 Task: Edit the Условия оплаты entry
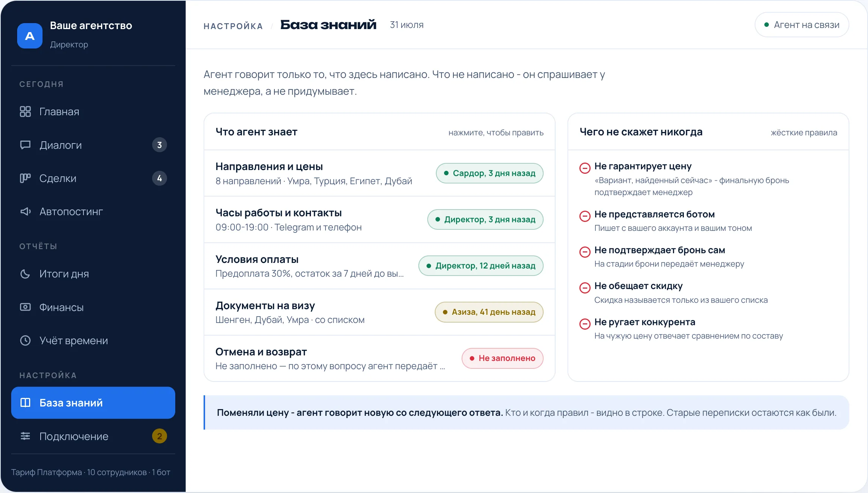click(380, 266)
